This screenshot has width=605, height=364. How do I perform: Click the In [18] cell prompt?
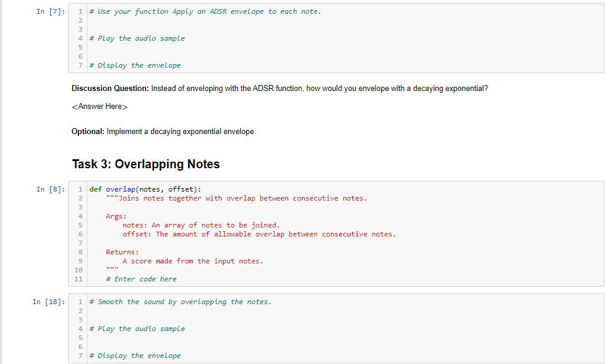49,301
